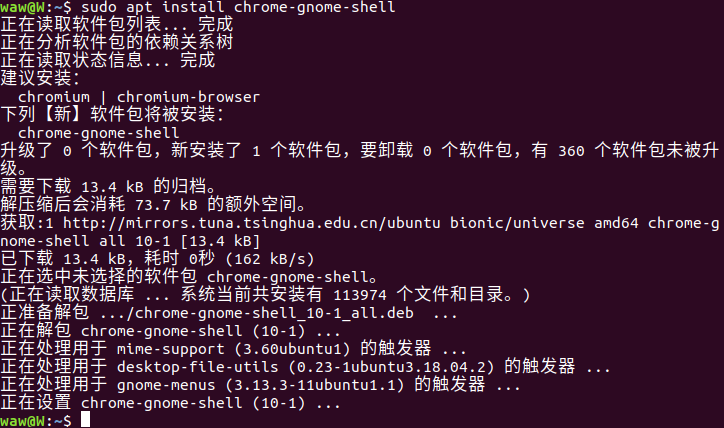Click the '正在读取状态信息... 完成' line

(x=108, y=60)
